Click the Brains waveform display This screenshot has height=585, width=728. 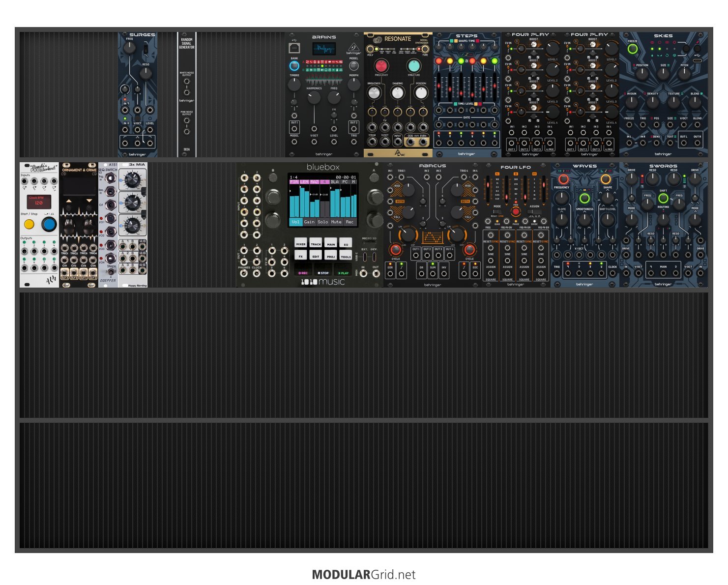[324, 48]
